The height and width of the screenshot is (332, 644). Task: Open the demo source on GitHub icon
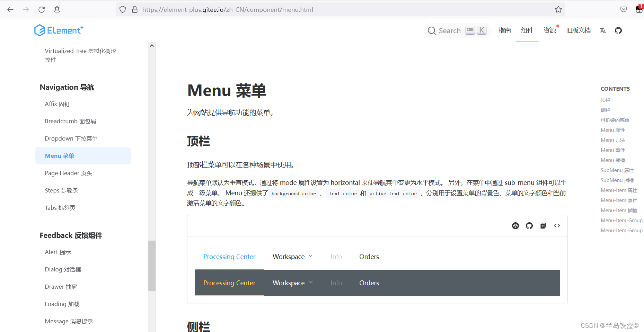click(x=529, y=226)
